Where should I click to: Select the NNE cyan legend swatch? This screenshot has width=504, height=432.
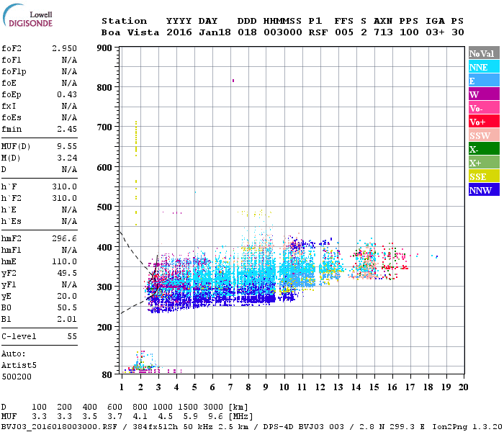(x=484, y=67)
